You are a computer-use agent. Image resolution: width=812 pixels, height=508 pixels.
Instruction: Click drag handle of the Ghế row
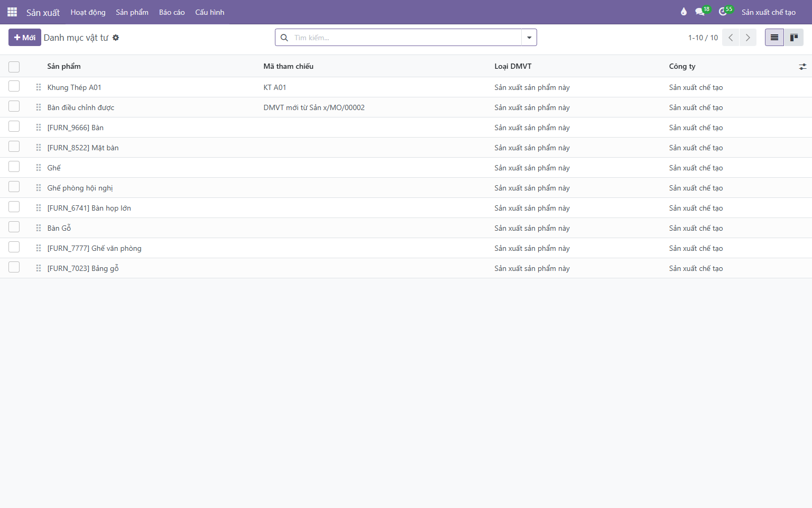click(39, 168)
